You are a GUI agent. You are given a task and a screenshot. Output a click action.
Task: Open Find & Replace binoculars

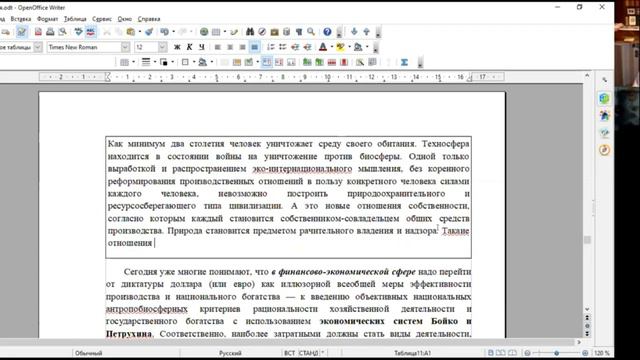point(250,32)
